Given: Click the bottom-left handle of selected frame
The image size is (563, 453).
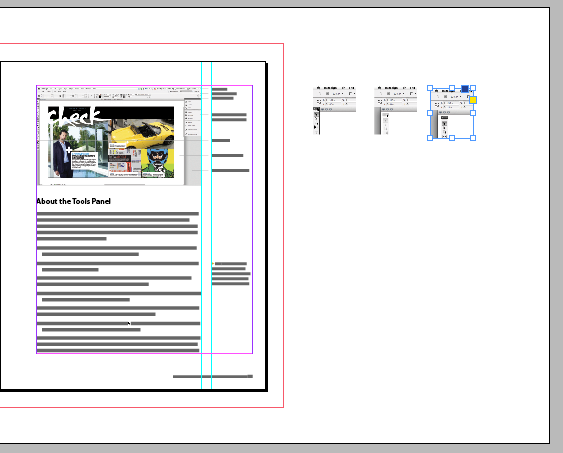Looking at the screenshot, I should coord(430,138).
